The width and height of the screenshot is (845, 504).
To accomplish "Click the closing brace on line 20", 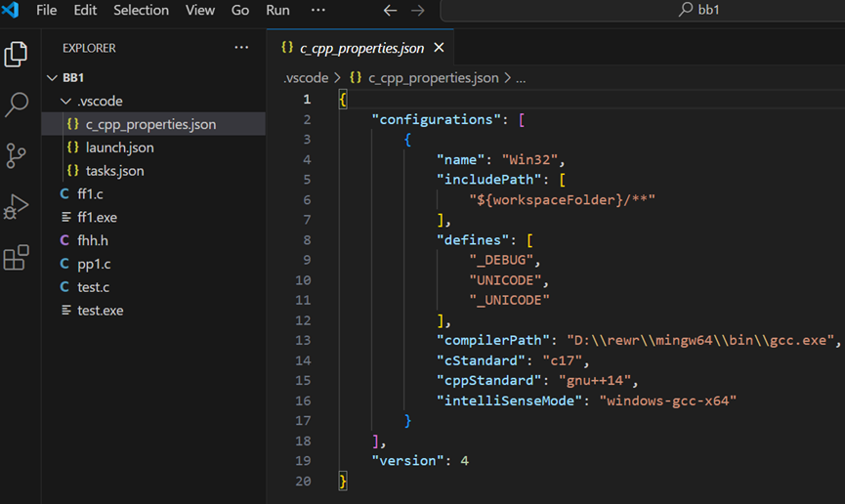I will pos(343,481).
